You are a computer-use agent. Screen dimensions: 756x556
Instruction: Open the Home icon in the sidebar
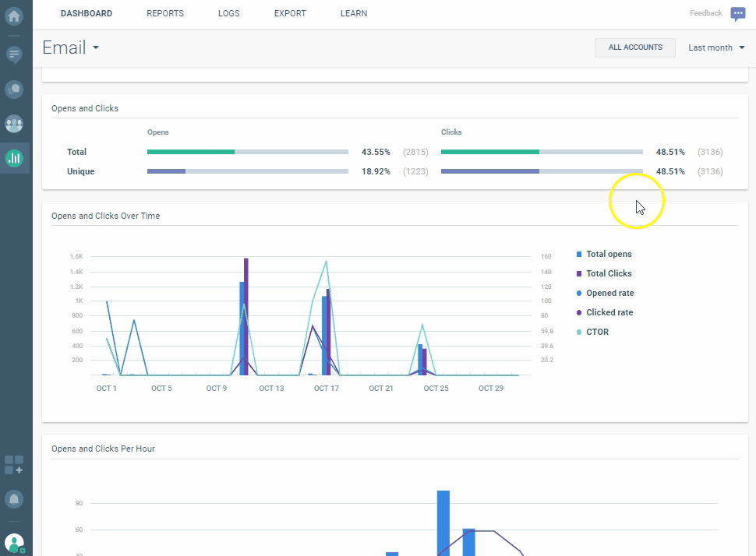click(16, 16)
